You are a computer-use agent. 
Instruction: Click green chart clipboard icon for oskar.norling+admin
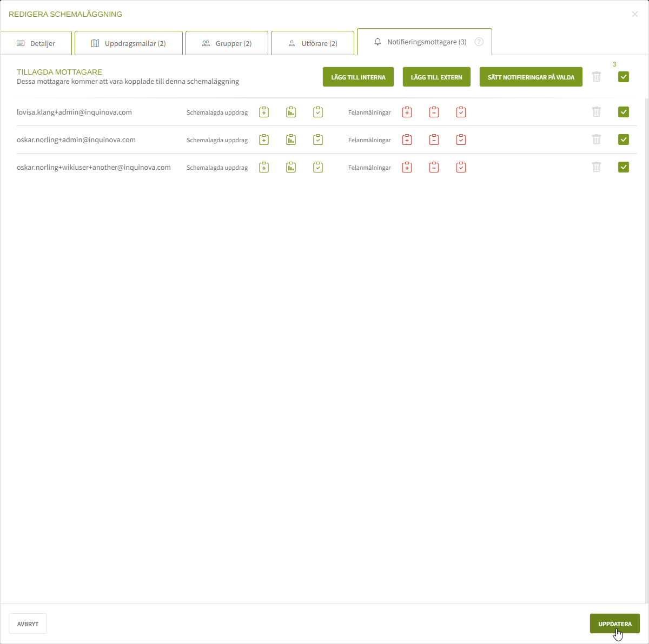[x=291, y=140]
